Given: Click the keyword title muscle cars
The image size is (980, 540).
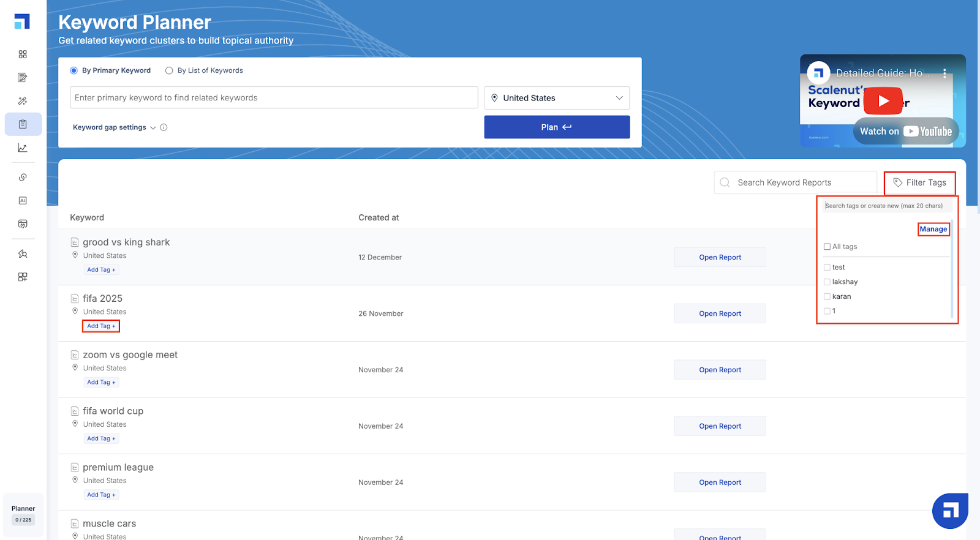Looking at the screenshot, I should coord(109,524).
